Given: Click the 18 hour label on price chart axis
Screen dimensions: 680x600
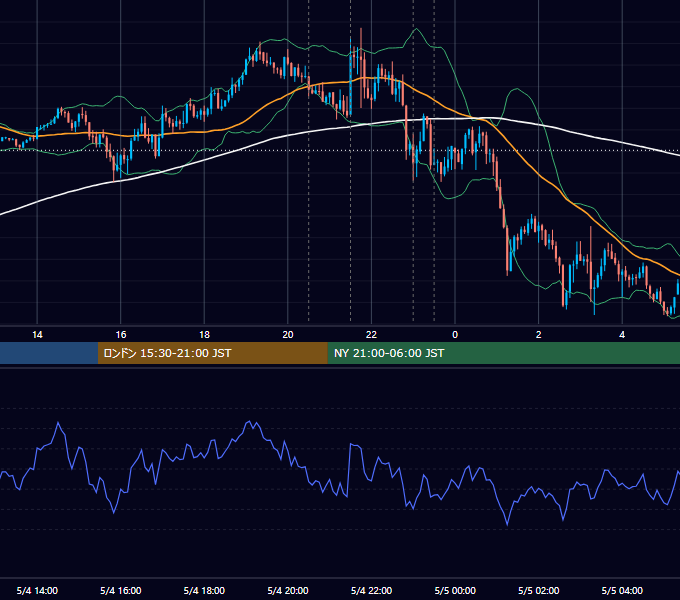Looking at the screenshot, I should pyautogui.click(x=204, y=335).
